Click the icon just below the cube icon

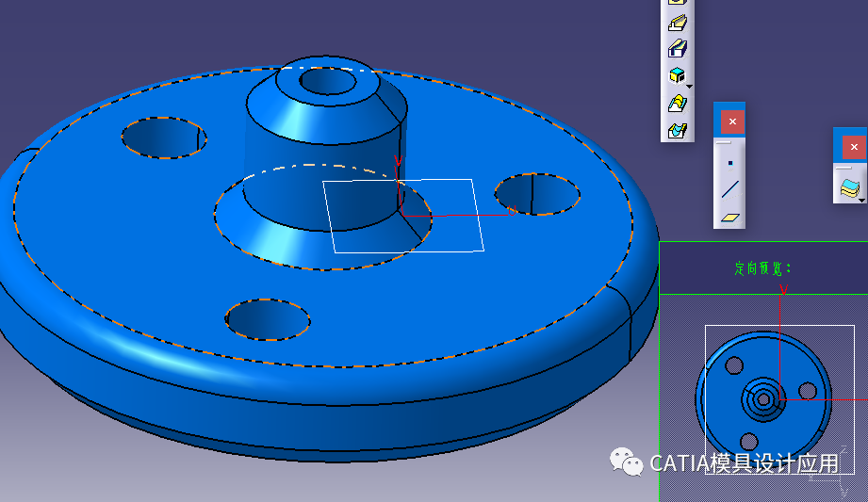coord(676,103)
